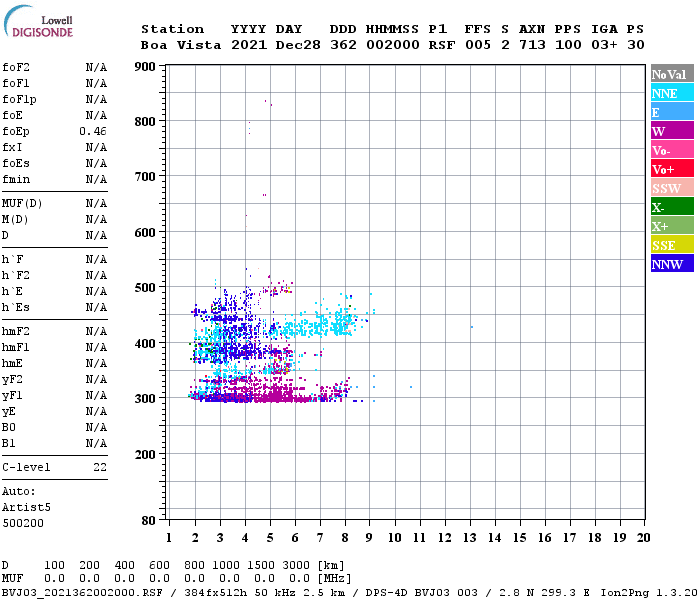Click the Dec28 date value
Image resolution: width=700 pixels, height=600 pixels.
pyautogui.click(x=298, y=45)
